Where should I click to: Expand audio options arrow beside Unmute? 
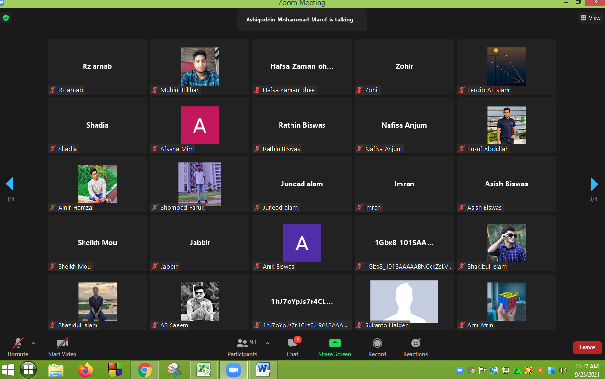[34, 343]
